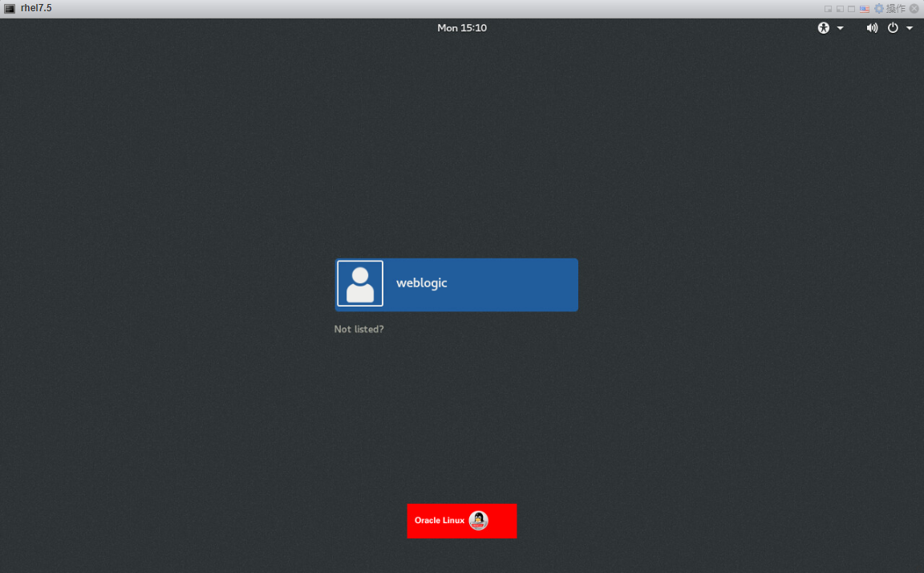
Task: Click the volume speaker icon
Action: coord(872,28)
